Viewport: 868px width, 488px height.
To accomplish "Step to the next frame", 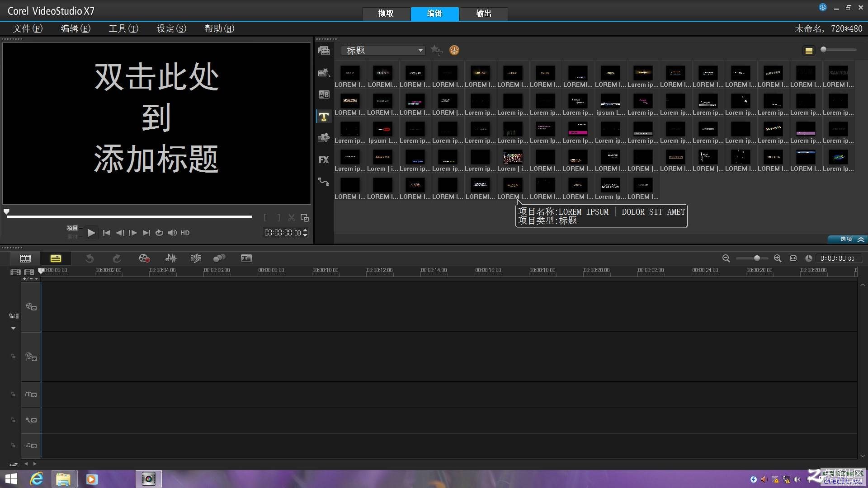I will 132,233.
